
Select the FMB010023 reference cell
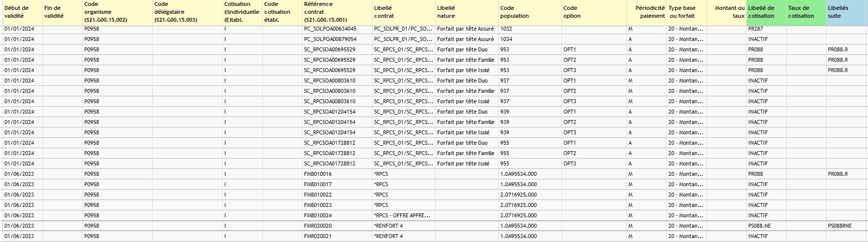[x=337, y=205]
